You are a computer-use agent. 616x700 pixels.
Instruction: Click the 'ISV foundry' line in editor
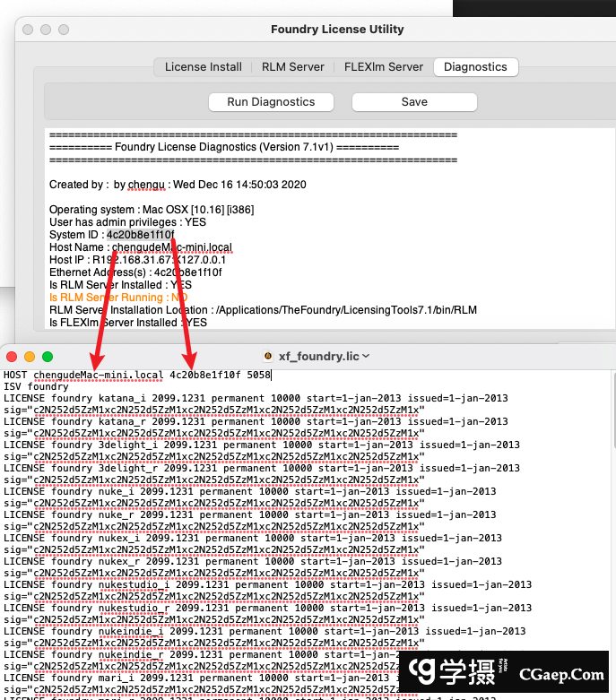(x=36, y=386)
